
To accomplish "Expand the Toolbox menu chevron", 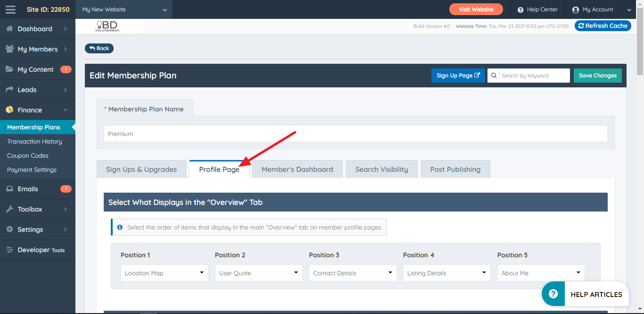I will pyautogui.click(x=66, y=209).
